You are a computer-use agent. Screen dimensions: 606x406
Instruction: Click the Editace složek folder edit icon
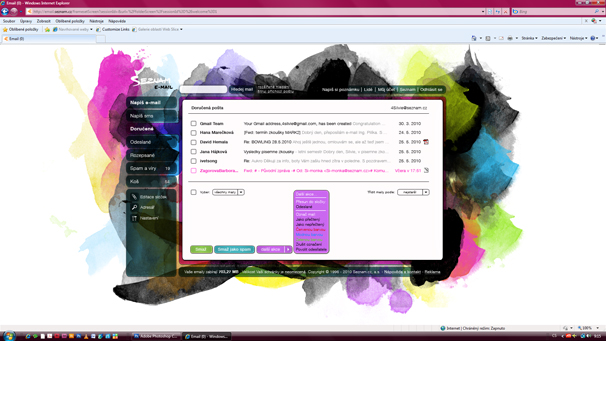(x=135, y=197)
